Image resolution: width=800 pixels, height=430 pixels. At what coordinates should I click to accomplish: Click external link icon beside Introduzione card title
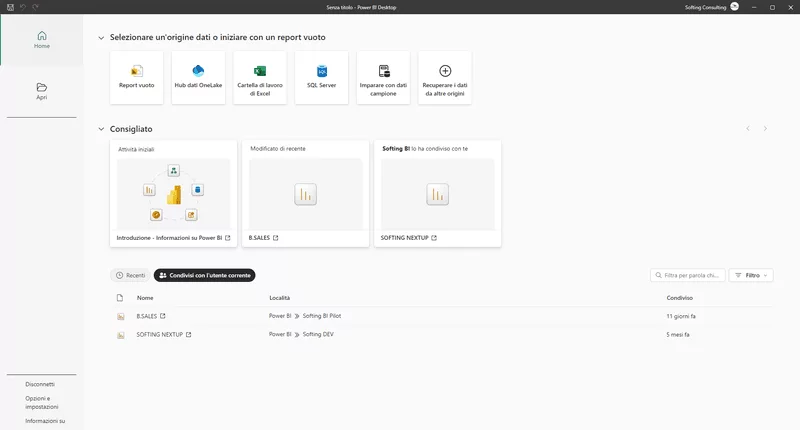pyautogui.click(x=228, y=238)
